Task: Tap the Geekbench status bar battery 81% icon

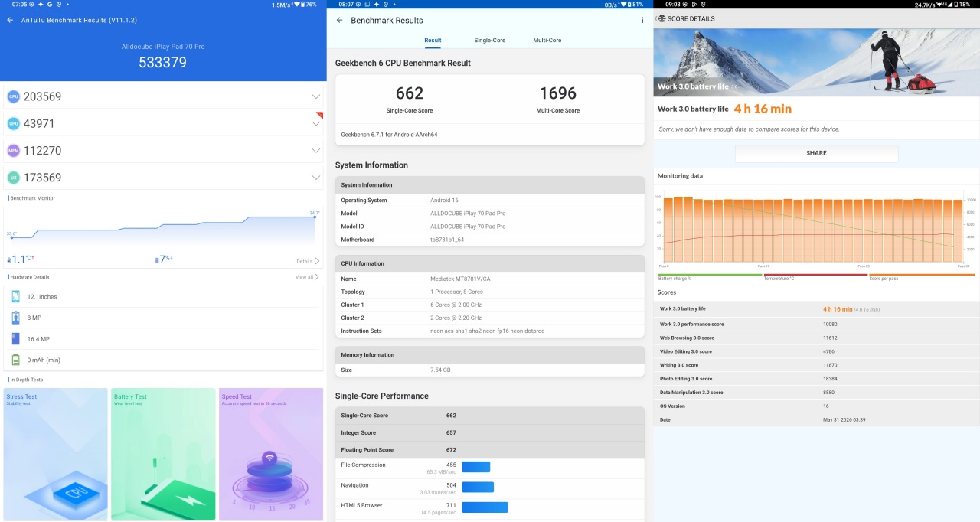Action: coord(629,5)
